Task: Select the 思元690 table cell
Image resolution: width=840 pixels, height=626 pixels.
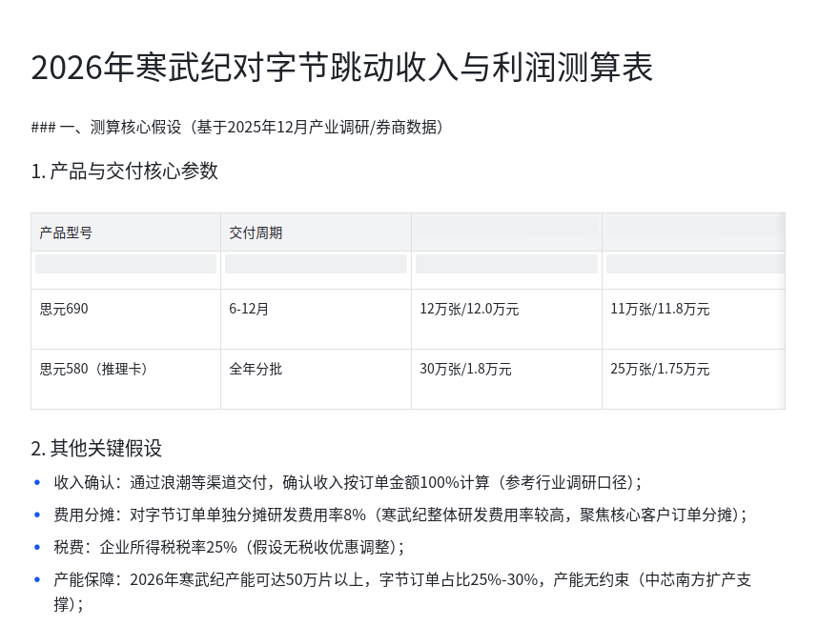Action: (64, 309)
